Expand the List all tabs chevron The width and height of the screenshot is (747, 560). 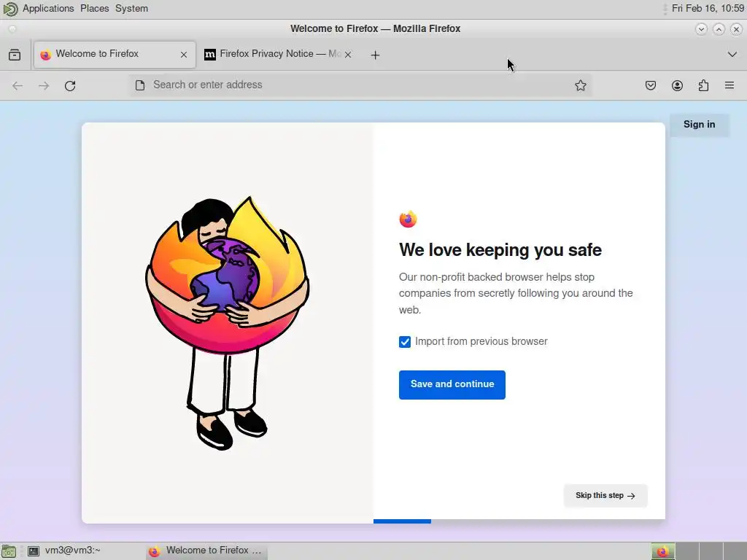[732, 55]
